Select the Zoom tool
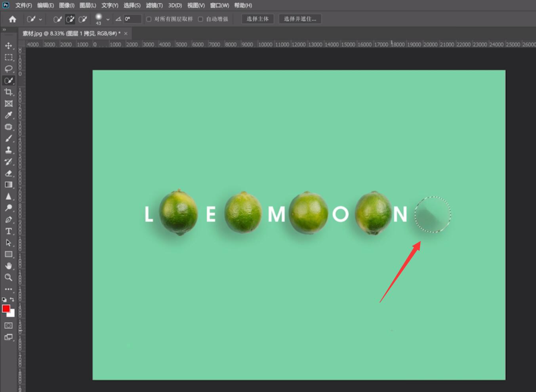This screenshot has height=392, width=536. pos(8,277)
